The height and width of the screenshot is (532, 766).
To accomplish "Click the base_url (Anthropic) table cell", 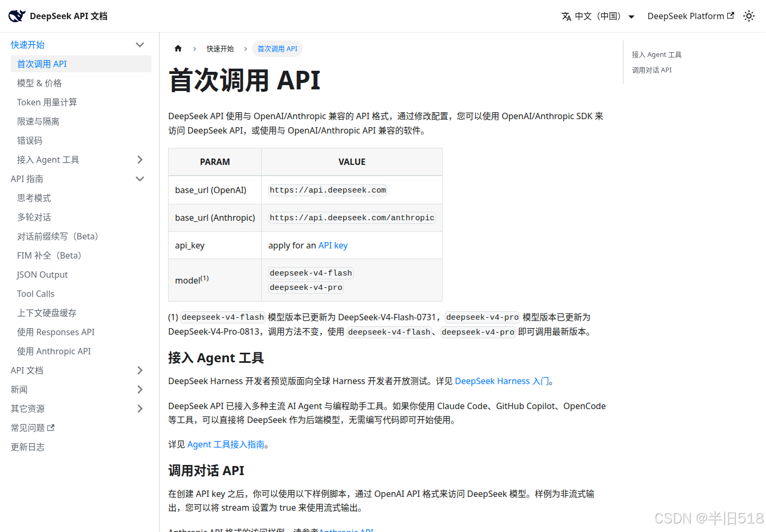I will click(x=215, y=218).
